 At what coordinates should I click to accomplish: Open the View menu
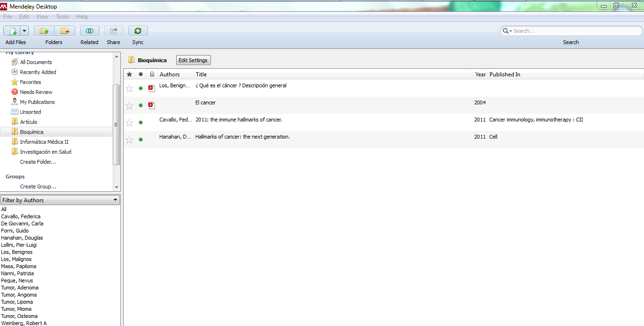pos(42,17)
